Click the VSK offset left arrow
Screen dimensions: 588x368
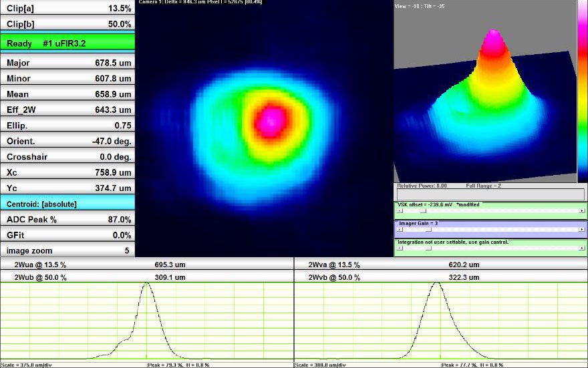pos(398,210)
